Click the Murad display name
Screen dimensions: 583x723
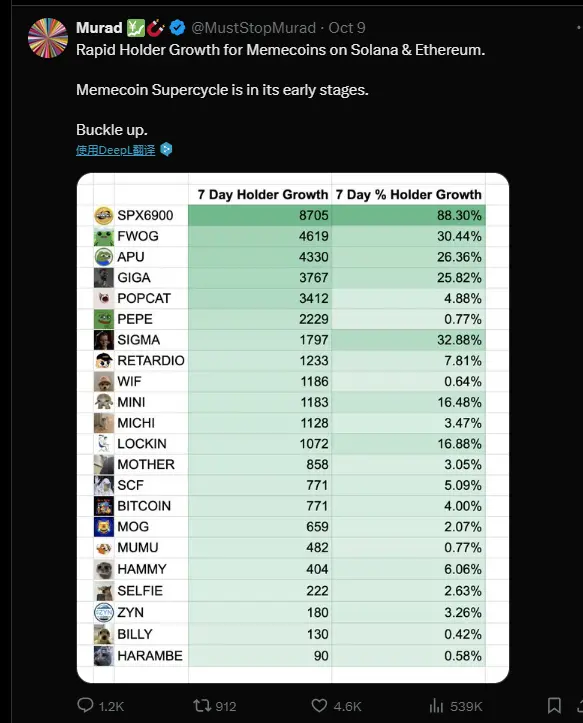(99, 28)
